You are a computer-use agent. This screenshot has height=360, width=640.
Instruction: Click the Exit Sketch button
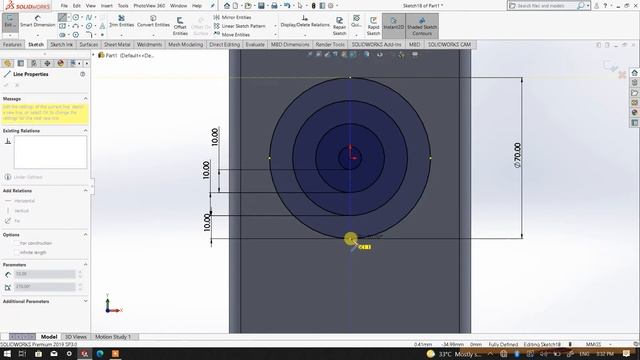[x=10, y=22]
